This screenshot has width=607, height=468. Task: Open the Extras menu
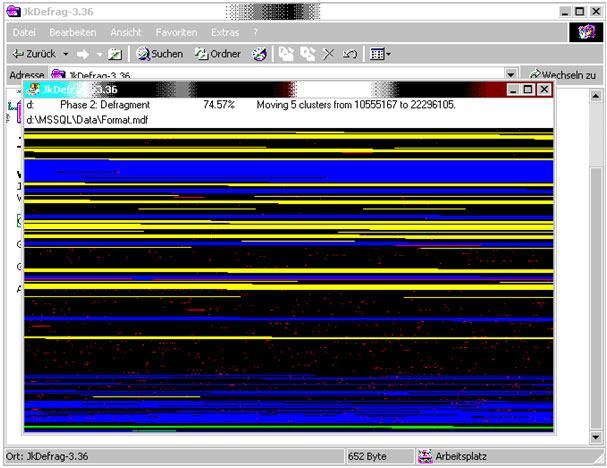coord(225,33)
